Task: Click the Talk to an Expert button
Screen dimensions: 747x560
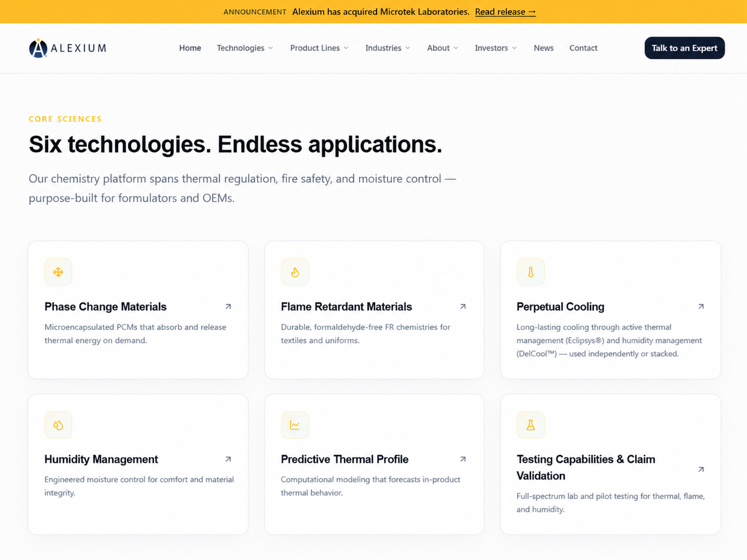Action: tap(684, 48)
